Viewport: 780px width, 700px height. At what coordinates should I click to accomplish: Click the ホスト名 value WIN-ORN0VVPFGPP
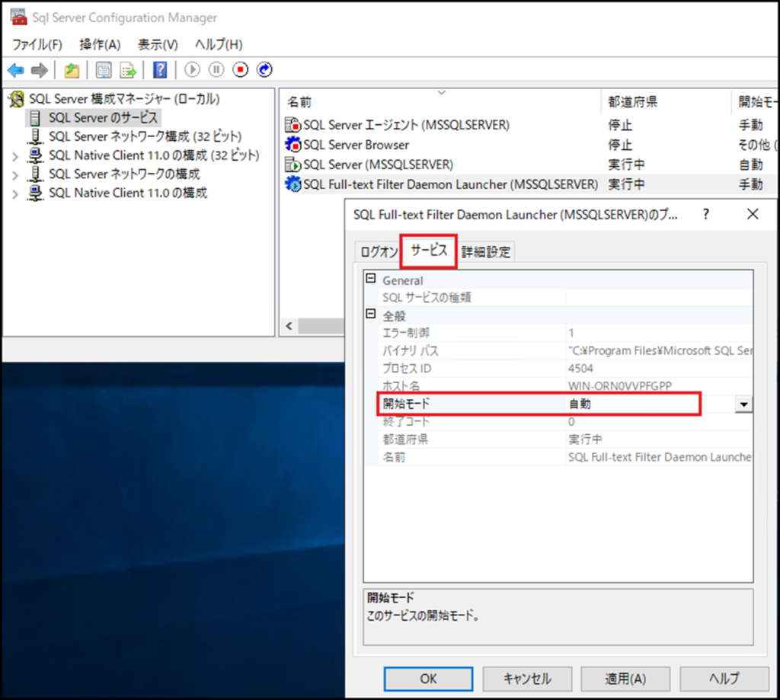click(x=620, y=386)
